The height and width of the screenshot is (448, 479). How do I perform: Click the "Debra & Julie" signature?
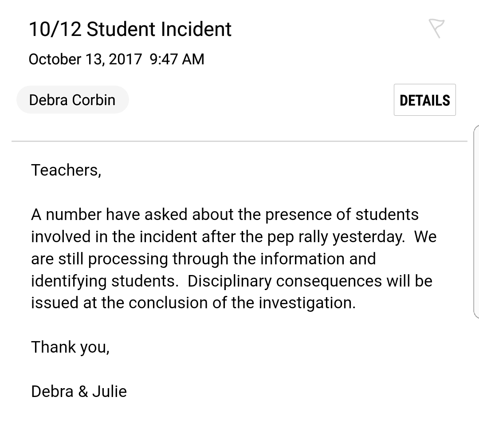click(x=79, y=391)
